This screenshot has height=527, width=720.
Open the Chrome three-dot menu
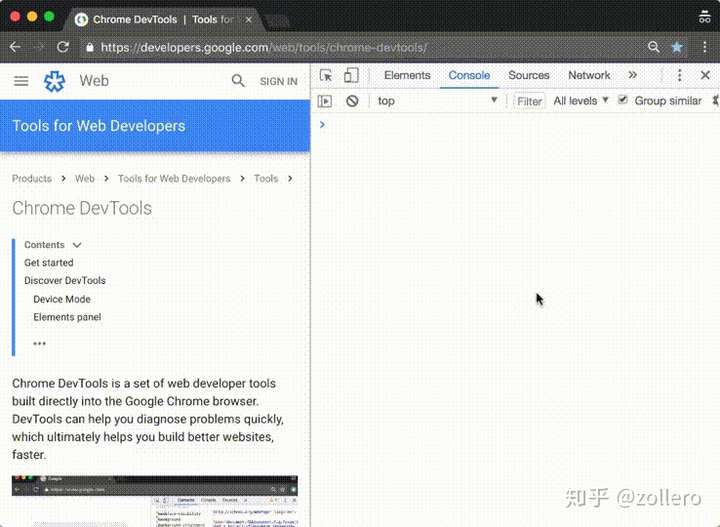click(x=705, y=47)
